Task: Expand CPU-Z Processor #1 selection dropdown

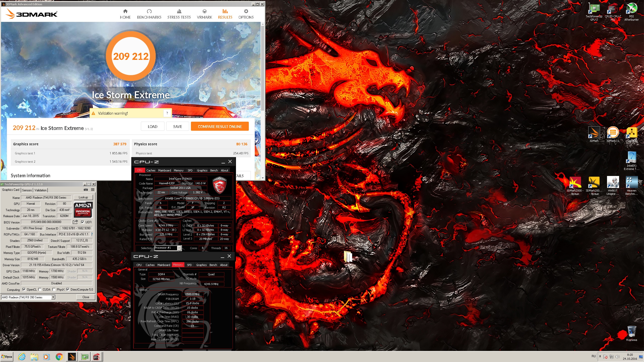Action: pyautogui.click(x=179, y=248)
